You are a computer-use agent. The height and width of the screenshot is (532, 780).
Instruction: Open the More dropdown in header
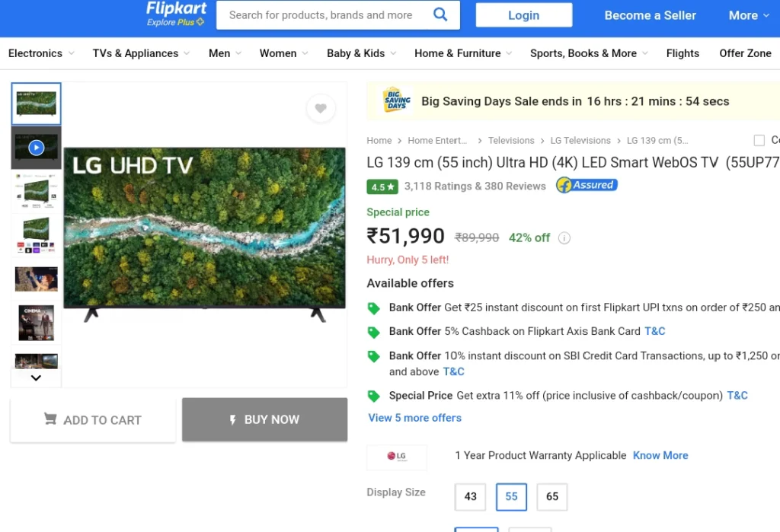click(749, 15)
